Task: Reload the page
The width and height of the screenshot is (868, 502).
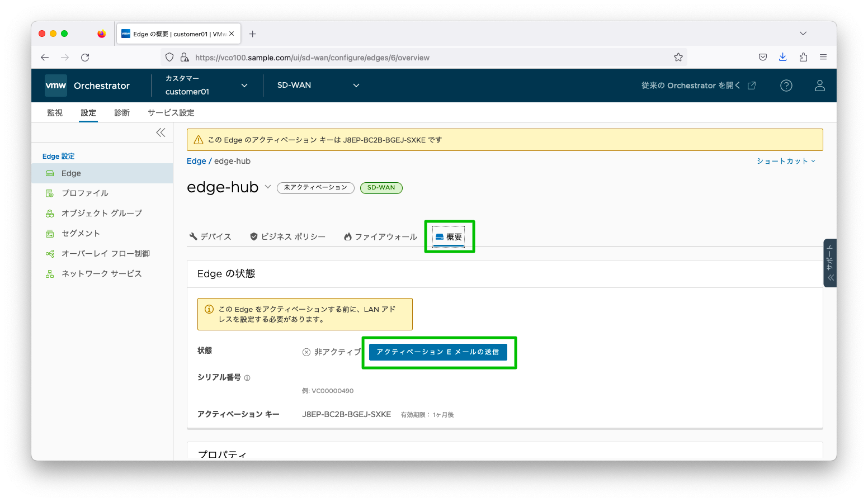Action: [x=85, y=57]
